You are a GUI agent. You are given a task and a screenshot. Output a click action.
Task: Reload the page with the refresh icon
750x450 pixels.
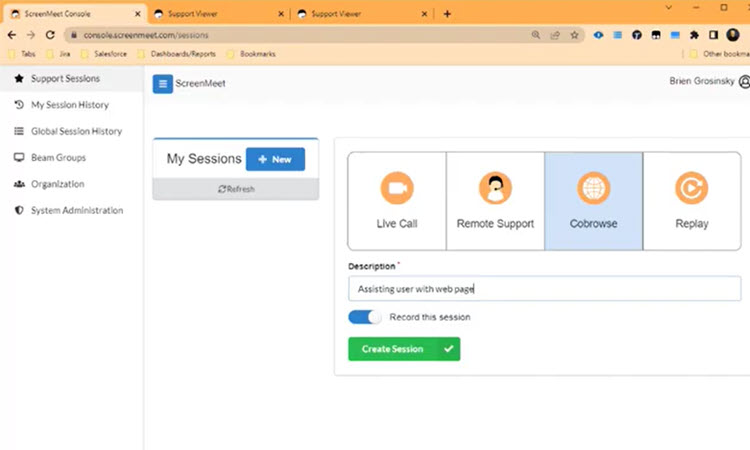[x=50, y=35]
